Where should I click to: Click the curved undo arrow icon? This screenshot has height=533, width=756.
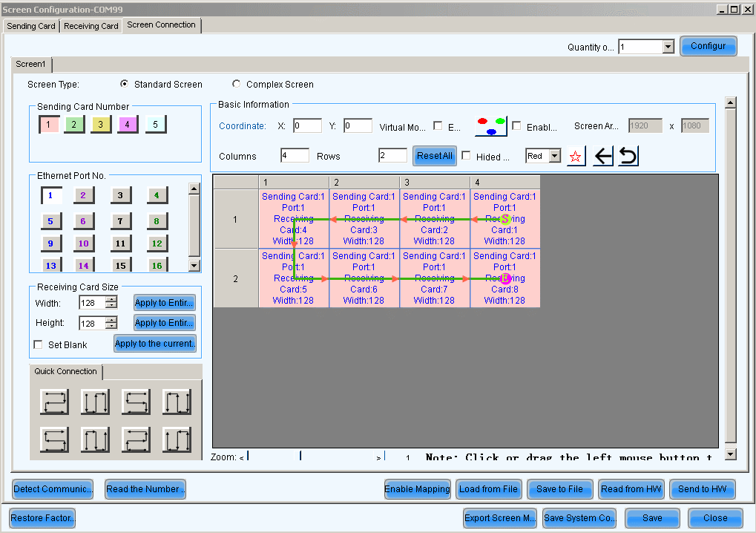coord(628,157)
